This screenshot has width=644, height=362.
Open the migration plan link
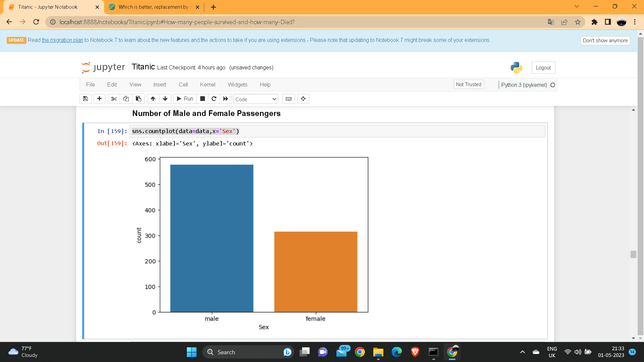coord(62,40)
